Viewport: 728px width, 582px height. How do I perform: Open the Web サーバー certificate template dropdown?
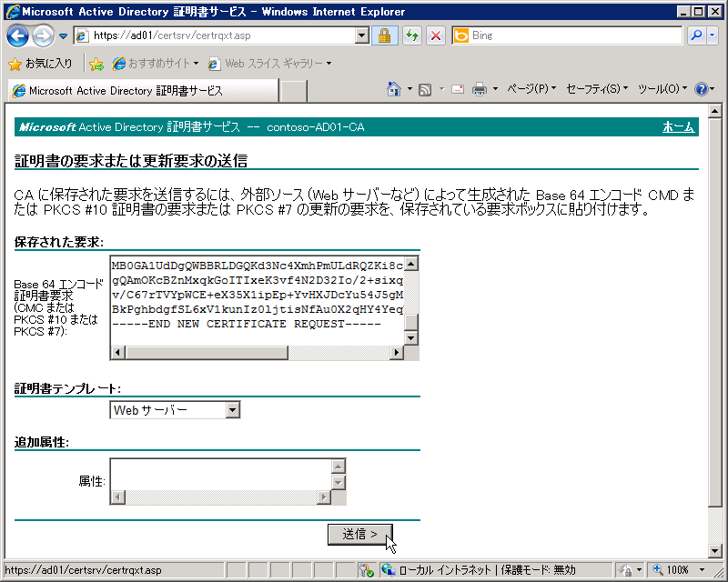point(175,410)
